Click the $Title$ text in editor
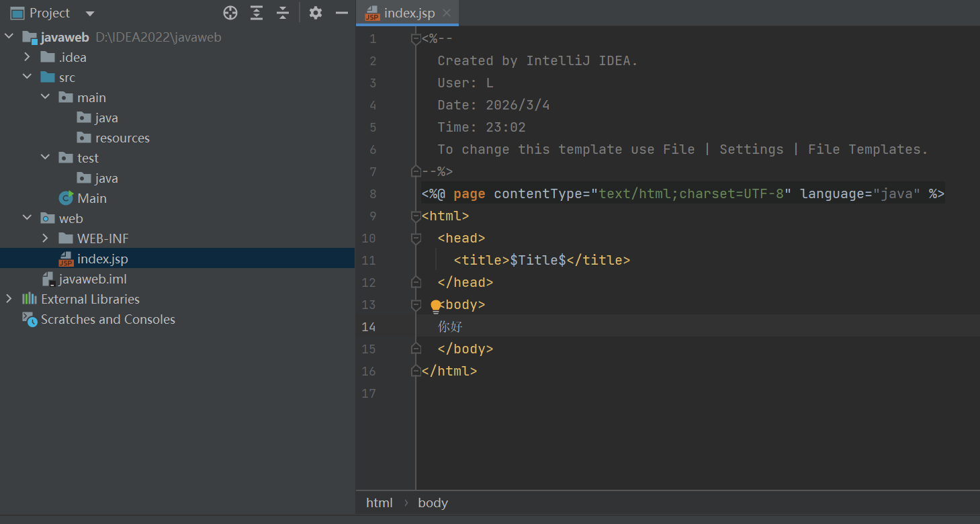980x524 pixels. pos(538,260)
